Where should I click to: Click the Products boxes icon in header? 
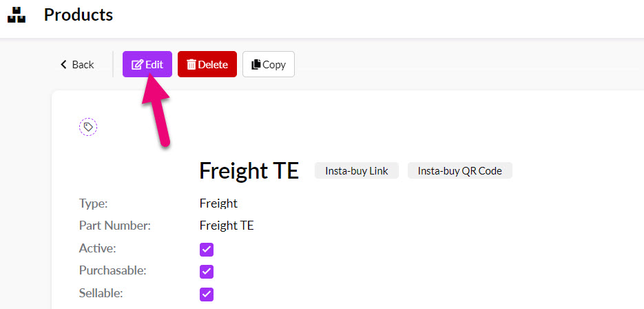17,14
